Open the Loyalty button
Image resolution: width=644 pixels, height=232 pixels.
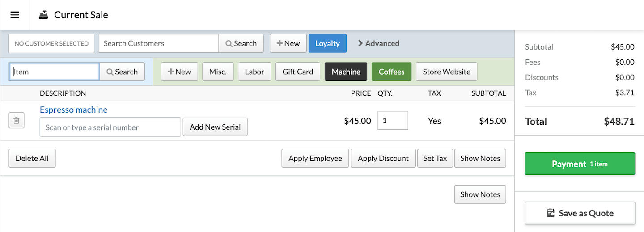[x=327, y=43]
